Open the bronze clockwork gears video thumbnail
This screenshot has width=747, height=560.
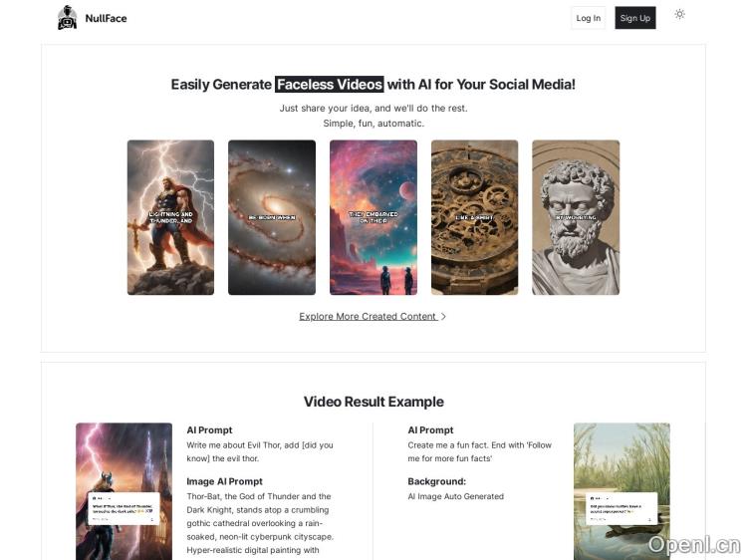point(474,217)
